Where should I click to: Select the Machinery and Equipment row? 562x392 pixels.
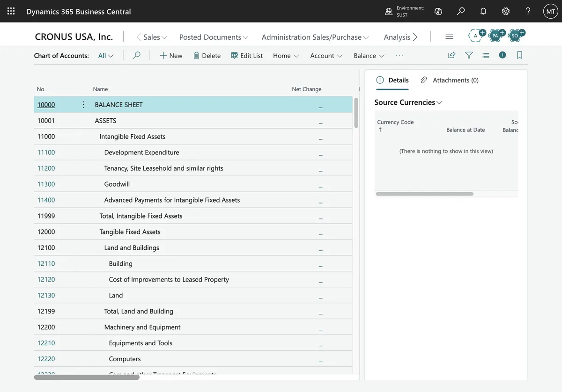[x=193, y=327]
